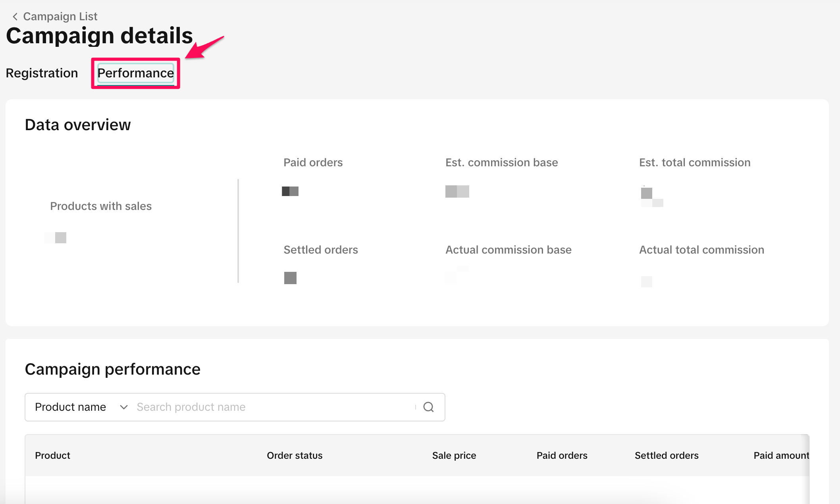Click the Order status column header
The height and width of the screenshot is (504, 840).
coord(295,456)
